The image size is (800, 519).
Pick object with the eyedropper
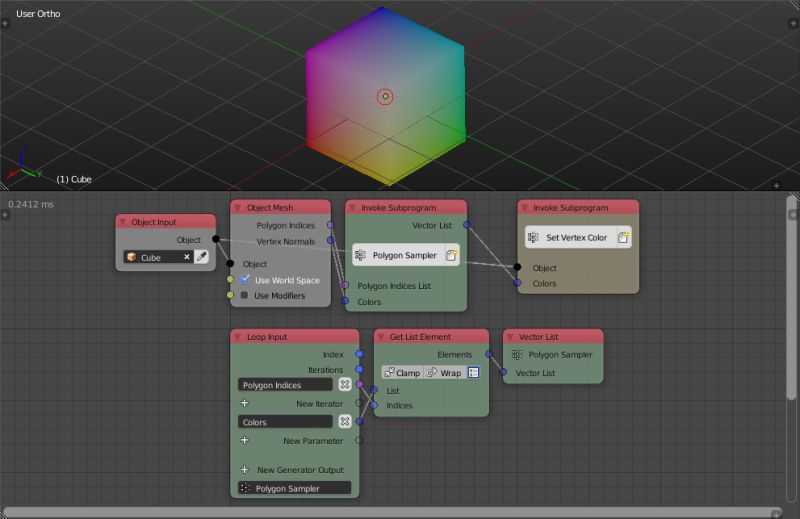[202, 257]
